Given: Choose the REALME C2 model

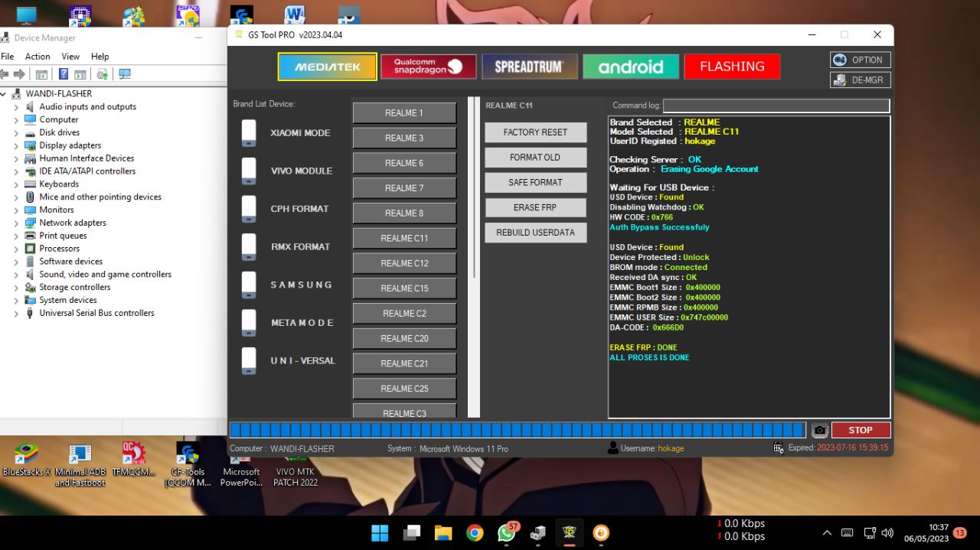Looking at the screenshot, I should [404, 313].
